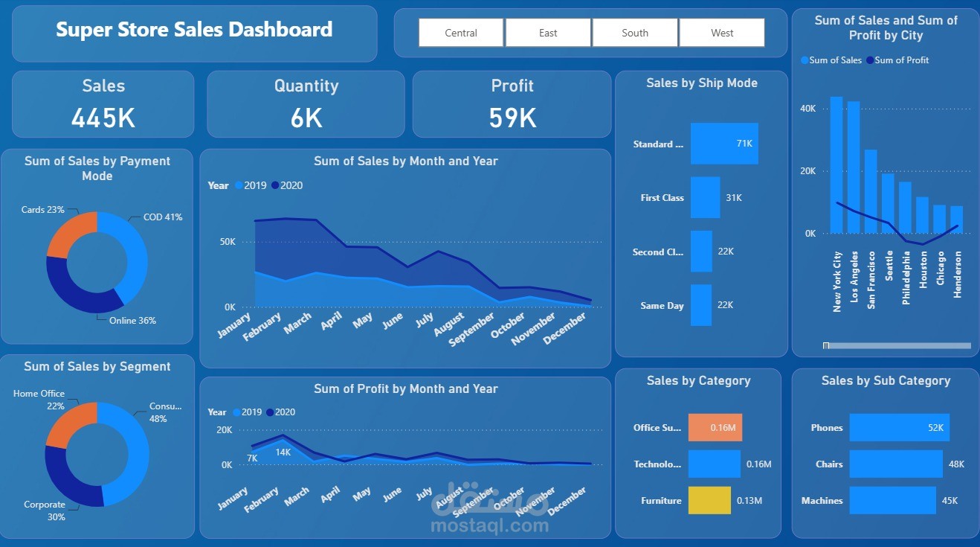This screenshot has width=980, height=547.
Task: Click the Super Store Sales Dashboard title
Action: tap(194, 30)
